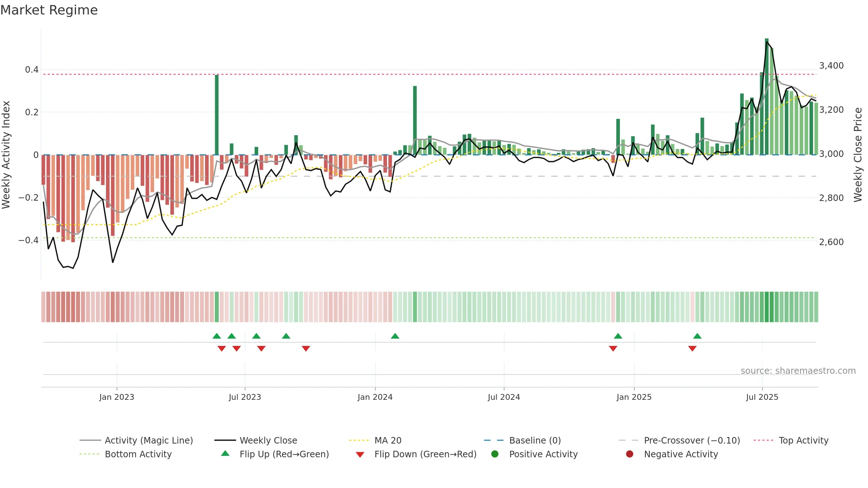Click the last flip-down triangle in spring 2025

[692, 348]
